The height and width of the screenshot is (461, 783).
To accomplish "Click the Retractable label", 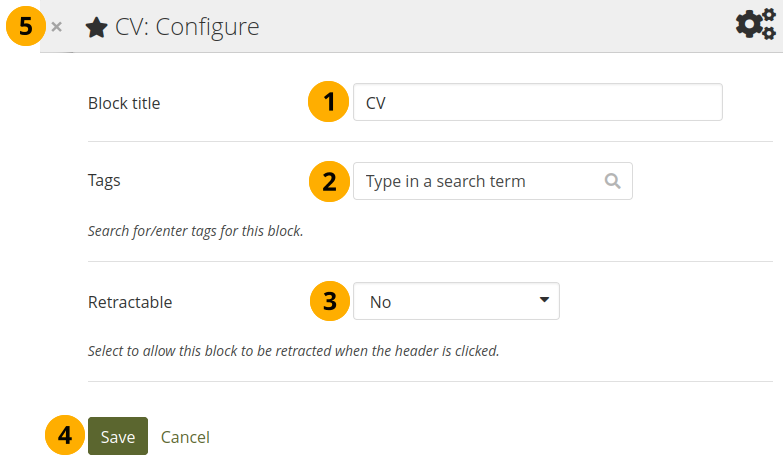I will (130, 302).
